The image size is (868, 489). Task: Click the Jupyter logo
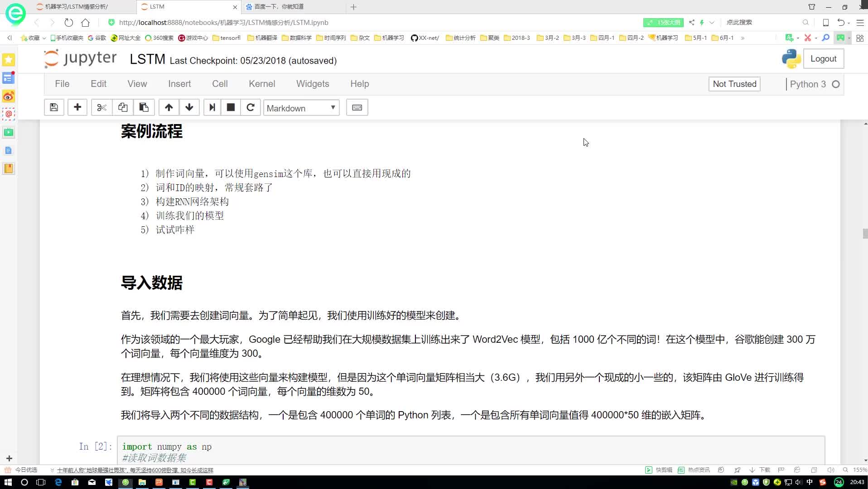[80, 59]
